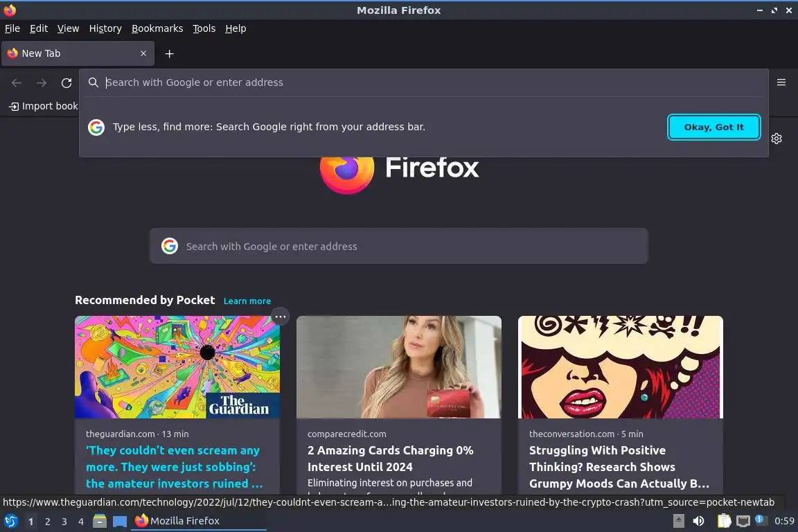This screenshot has width=798, height=532.
Task: Focus the address bar input
Action: tap(423, 82)
